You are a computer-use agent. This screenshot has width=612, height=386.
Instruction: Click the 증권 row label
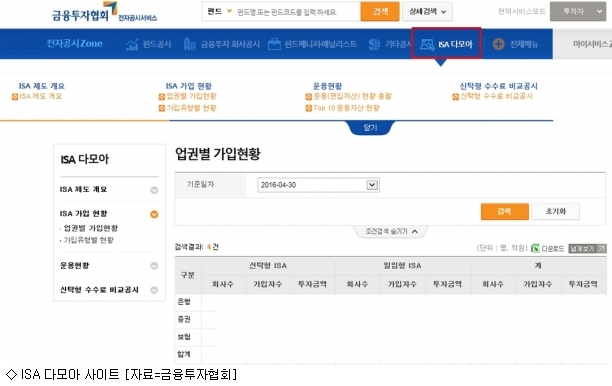click(x=184, y=319)
